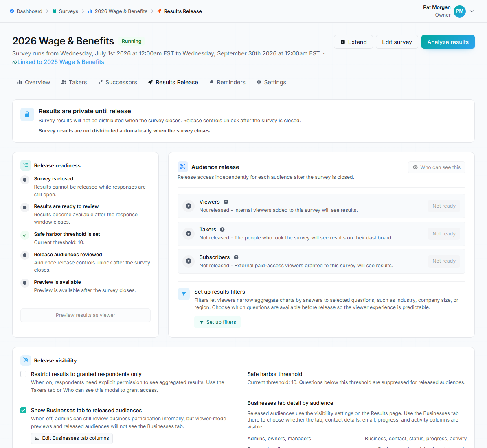The image size is (487, 448).
Task: Click Who can see this button
Action: point(437,167)
